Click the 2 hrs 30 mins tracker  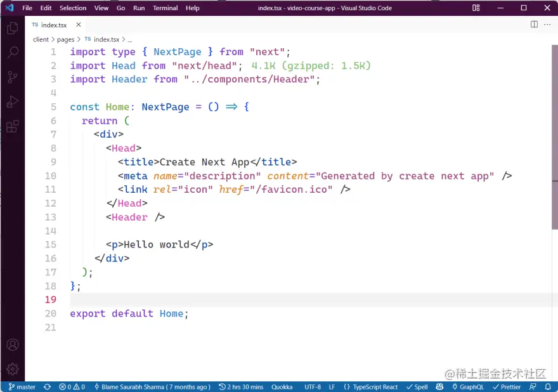click(241, 387)
